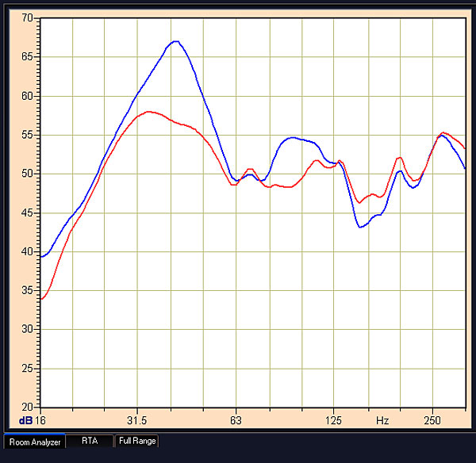Click the 50 dB level axis label
The width and height of the screenshot is (476, 463).
click(28, 174)
